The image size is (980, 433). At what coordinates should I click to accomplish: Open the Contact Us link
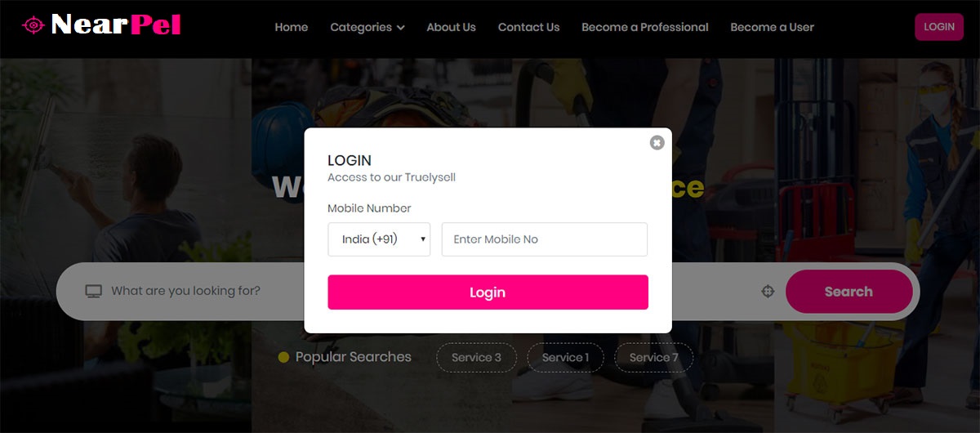pos(528,27)
